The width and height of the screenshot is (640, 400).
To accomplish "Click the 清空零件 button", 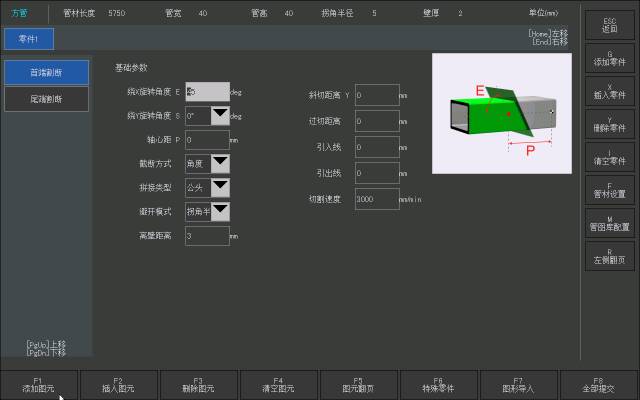I will (x=610, y=158).
